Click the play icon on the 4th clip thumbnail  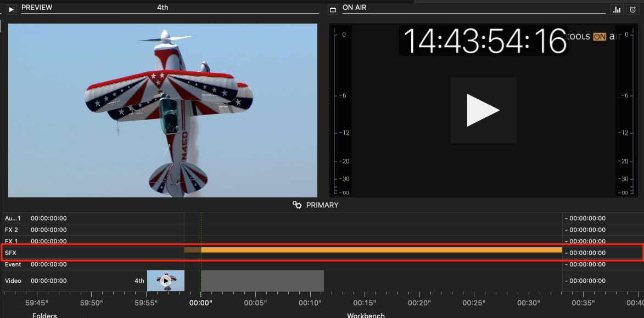click(165, 281)
